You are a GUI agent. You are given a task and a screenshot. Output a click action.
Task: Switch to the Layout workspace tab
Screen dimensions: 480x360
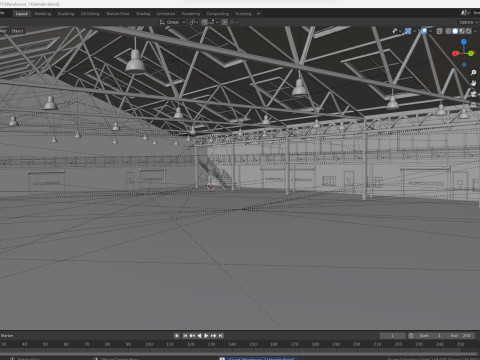pos(22,14)
